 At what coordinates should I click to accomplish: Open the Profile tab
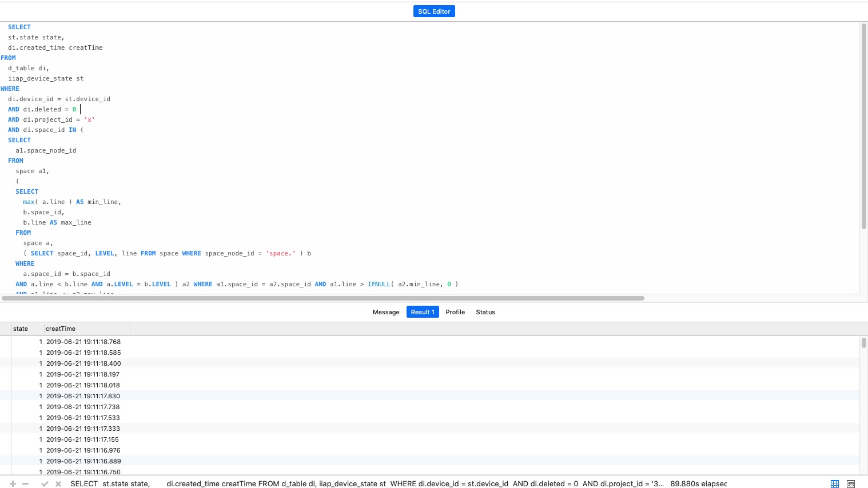[x=455, y=312]
